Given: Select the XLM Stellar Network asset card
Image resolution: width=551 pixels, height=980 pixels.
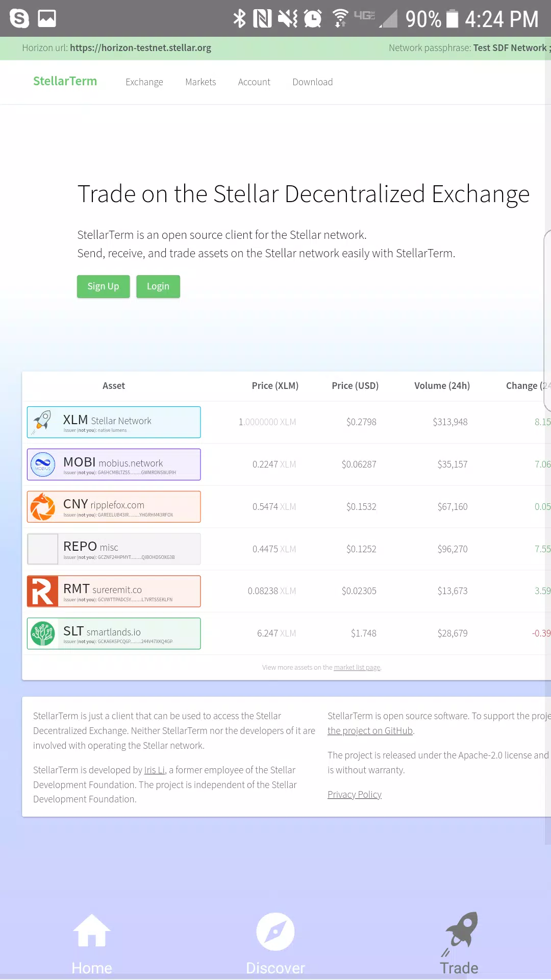Looking at the screenshot, I should tap(114, 422).
